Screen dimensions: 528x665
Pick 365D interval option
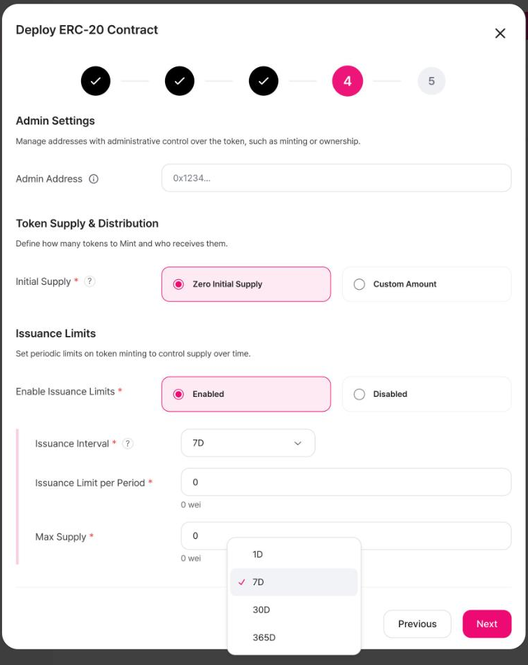pyautogui.click(x=294, y=637)
